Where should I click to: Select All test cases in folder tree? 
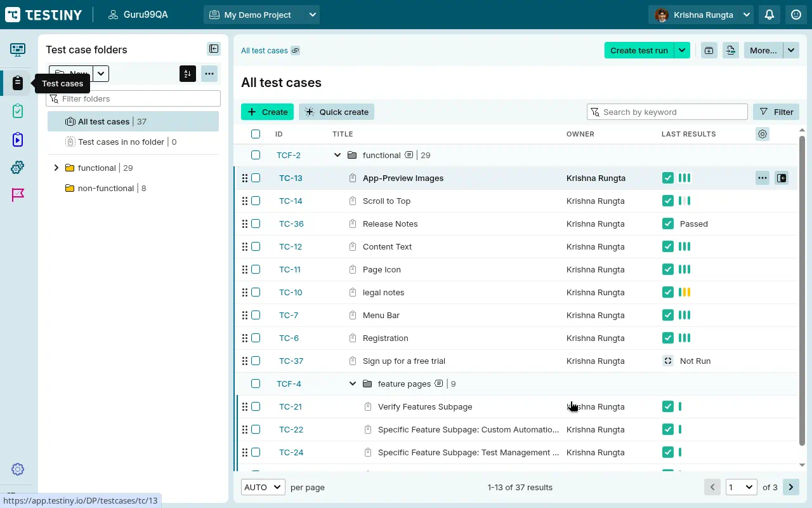pyautogui.click(x=133, y=121)
